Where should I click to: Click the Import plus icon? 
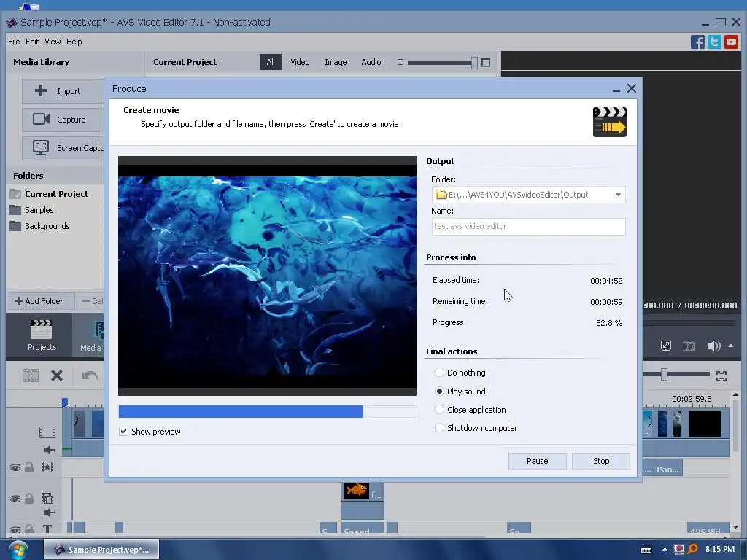point(41,90)
